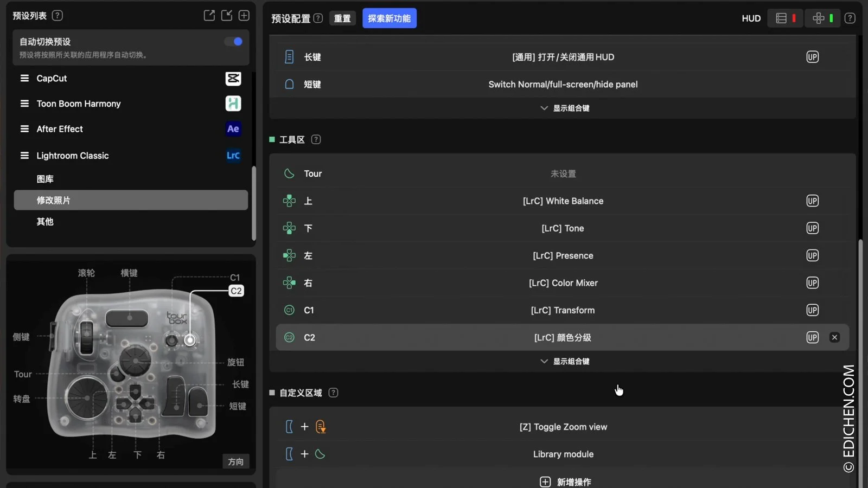Viewport: 868px width, 488px height.
Task: Click the 转盘 label on device diagram
Action: pyautogui.click(x=22, y=399)
